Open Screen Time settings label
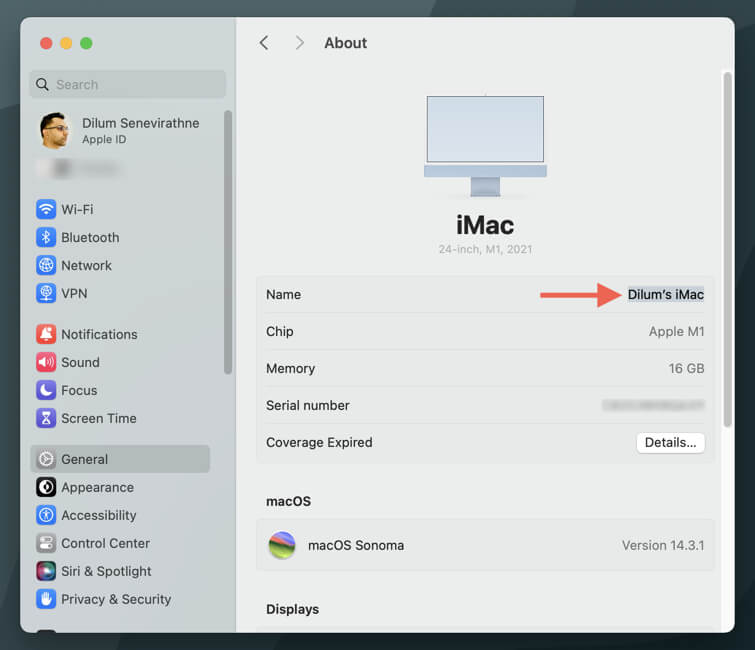755x650 pixels. pyautogui.click(x=99, y=418)
